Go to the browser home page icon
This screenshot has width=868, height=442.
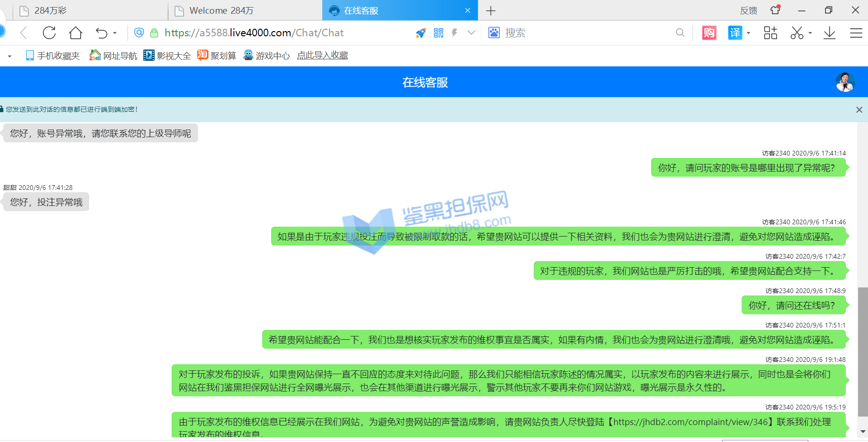click(75, 33)
